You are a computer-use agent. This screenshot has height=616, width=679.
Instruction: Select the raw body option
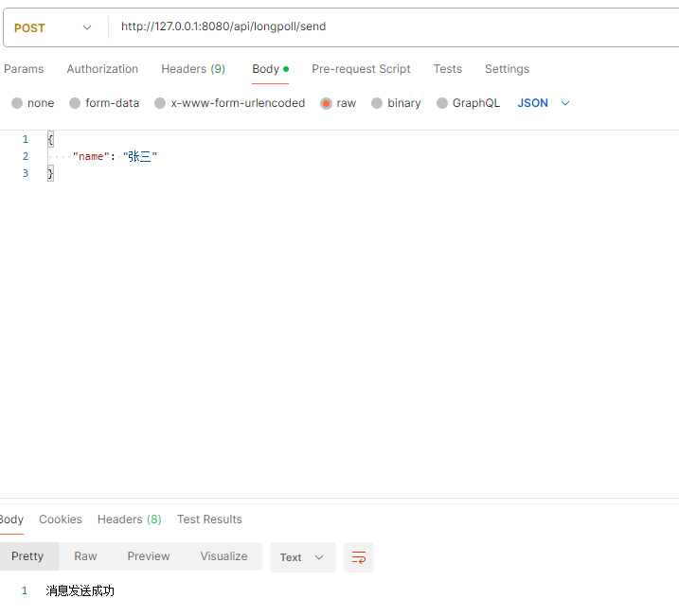coord(338,103)
